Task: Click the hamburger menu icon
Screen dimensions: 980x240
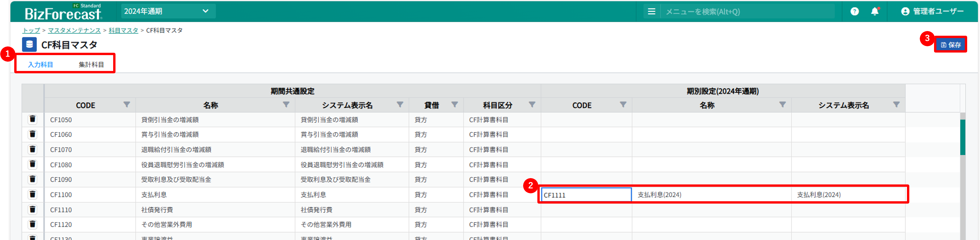Action: click(651, 11)
